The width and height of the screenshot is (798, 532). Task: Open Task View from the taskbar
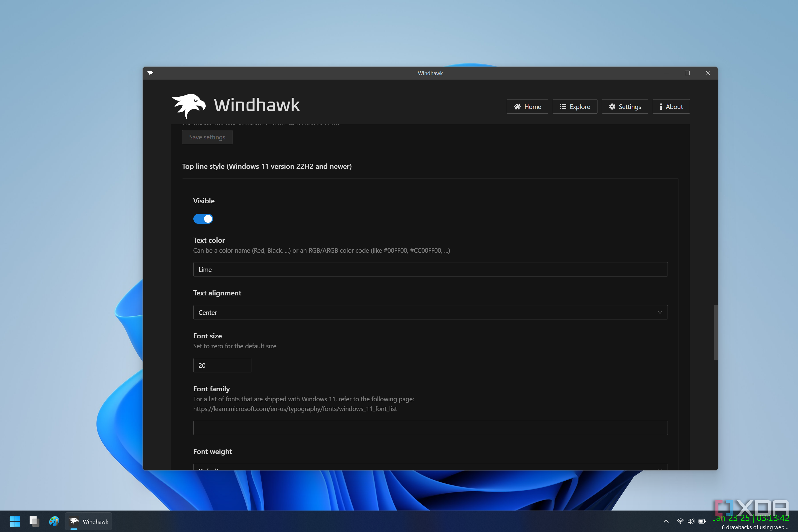click(x=34, y=521)
